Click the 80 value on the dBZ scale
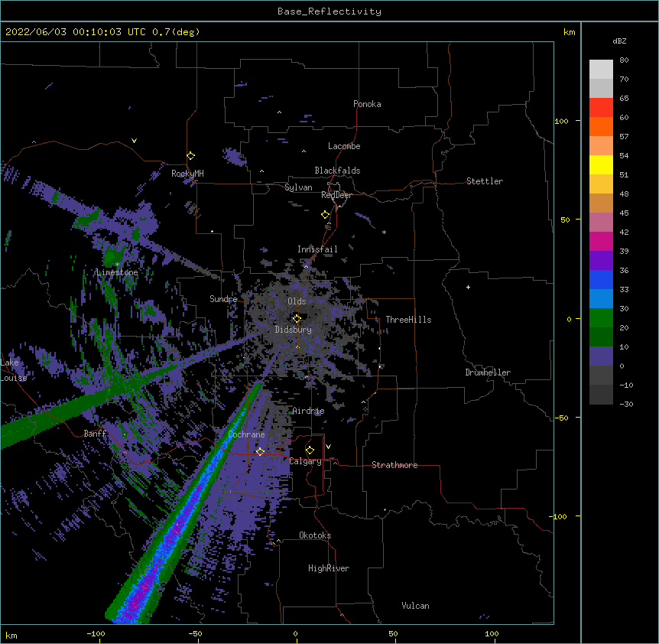 click(624, 60)
